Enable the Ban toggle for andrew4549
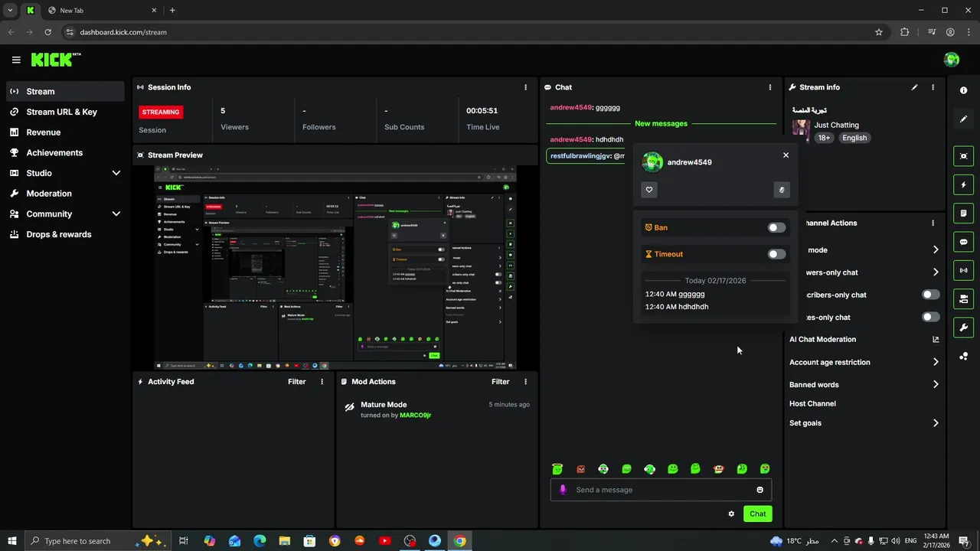The image size is (980, 551). [x=776, y=227]
